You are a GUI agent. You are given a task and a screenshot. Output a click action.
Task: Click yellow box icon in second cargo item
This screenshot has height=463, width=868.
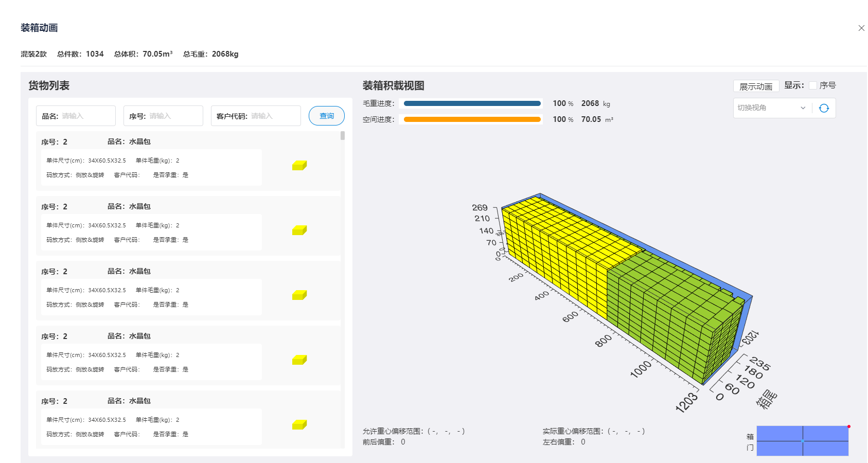[299, 230]
